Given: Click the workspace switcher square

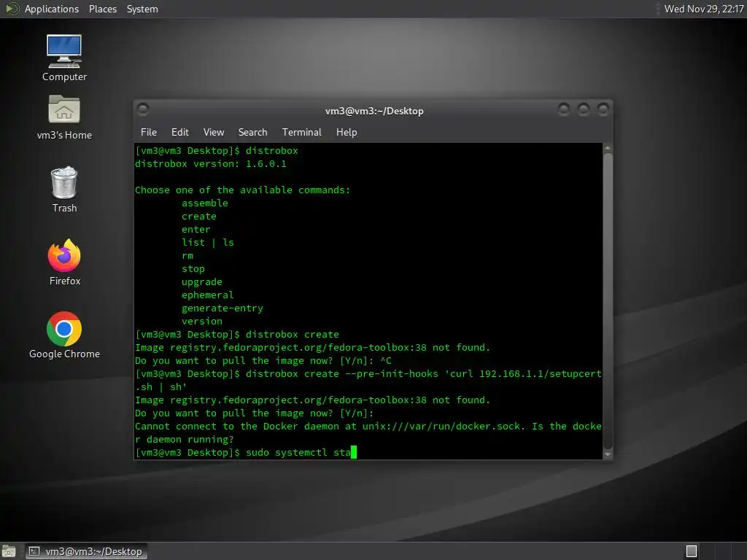Looking at the screenshot, I should coord(692,551).
